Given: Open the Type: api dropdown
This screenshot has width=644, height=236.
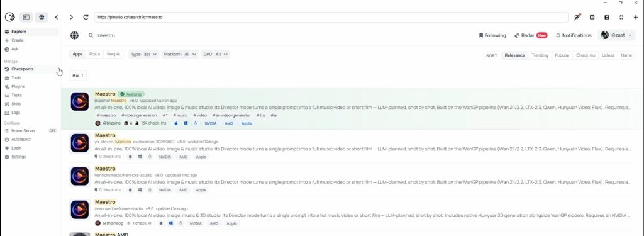Looking at the screenshot, I should point(144,54).
